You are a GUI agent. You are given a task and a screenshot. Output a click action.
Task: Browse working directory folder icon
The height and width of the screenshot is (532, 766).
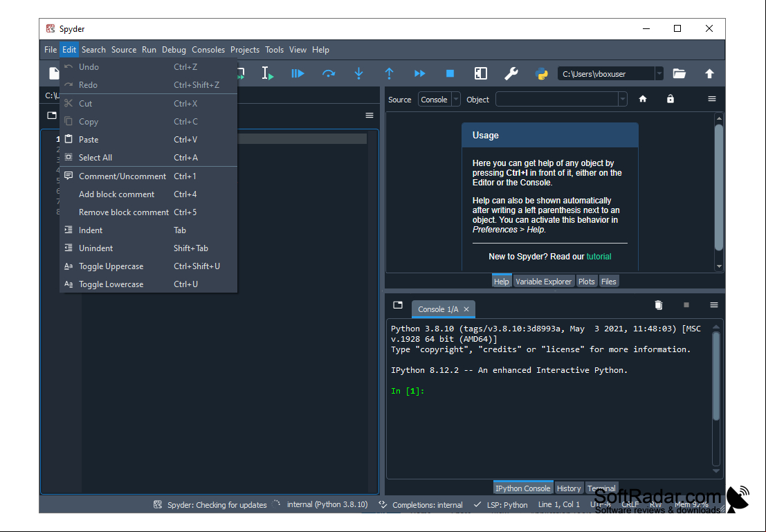coord(679,73)
